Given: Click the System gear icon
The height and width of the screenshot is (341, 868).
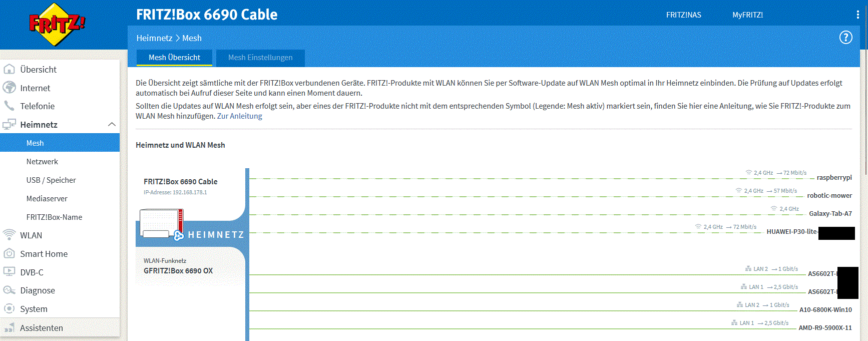Looking at the screenshot, I should coord(9,309).
